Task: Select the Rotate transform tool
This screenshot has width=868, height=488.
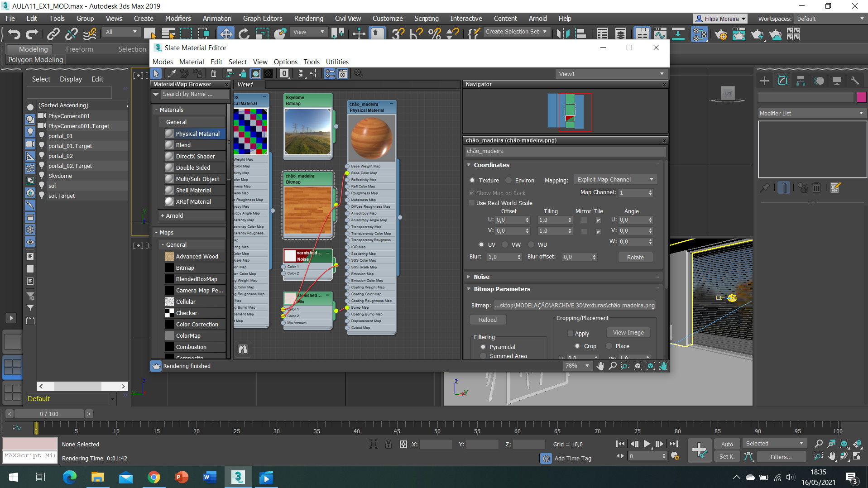Action: point(244,34)
